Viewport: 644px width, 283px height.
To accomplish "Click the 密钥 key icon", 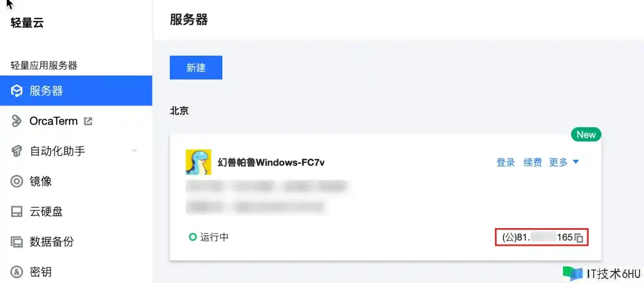I will (17, 272).
